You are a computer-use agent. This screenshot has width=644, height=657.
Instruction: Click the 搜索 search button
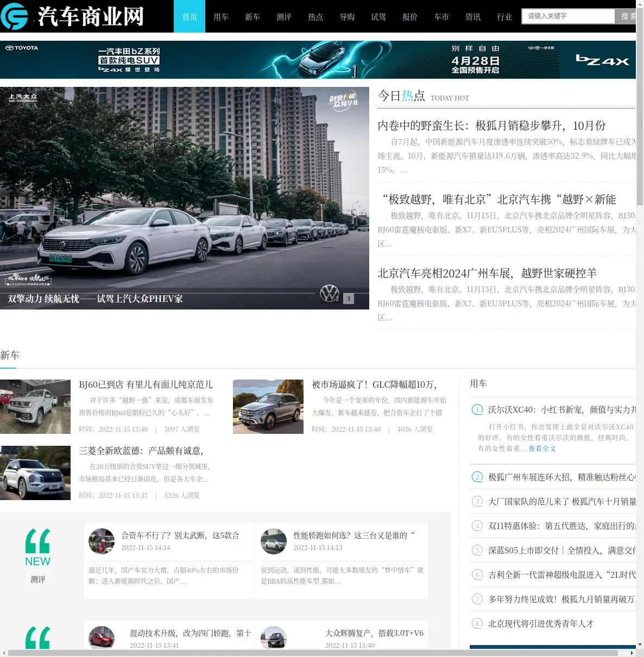(626, 16)
